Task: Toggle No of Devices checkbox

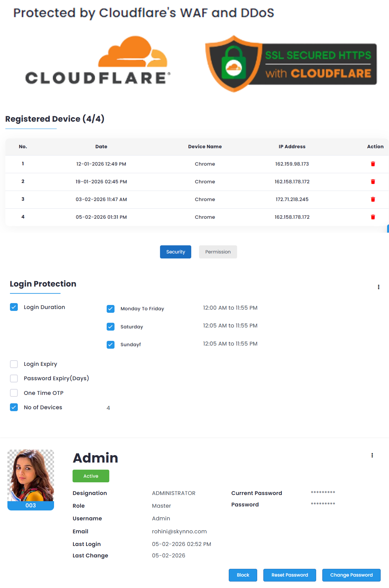Action: [14, 407]
